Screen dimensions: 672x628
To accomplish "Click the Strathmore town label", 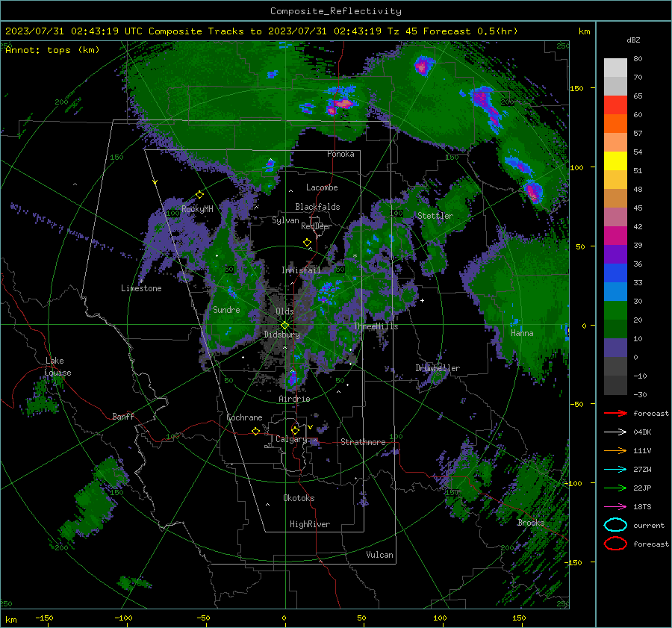I will [x=363, y=442].
